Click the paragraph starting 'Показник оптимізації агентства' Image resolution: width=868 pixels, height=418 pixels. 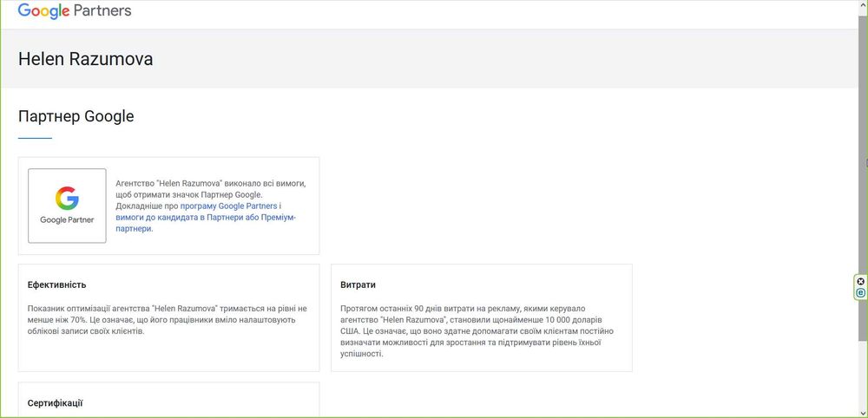[x=168, y=320]
